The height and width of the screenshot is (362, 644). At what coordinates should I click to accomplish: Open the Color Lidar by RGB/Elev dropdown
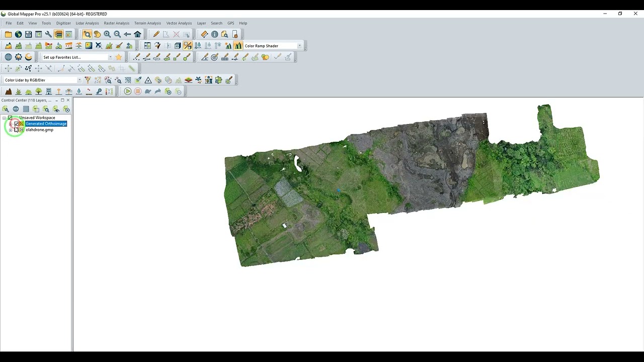pyautogui.click(x=79, y=80)
